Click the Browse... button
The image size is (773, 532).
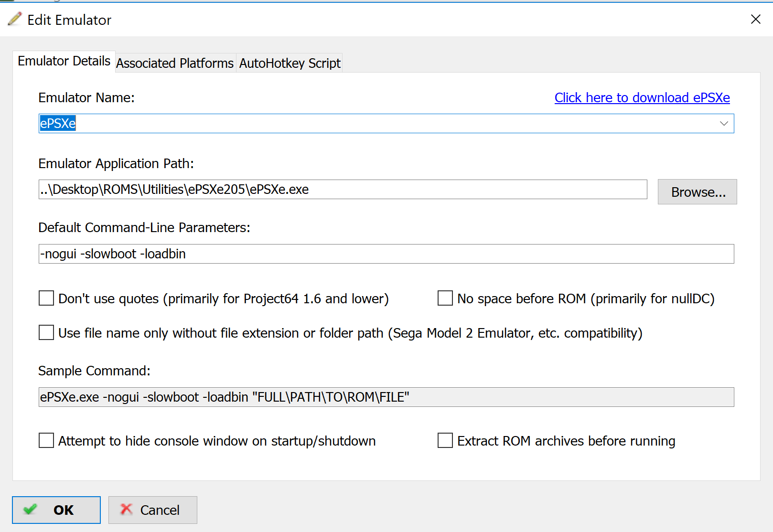click(697, 192)
